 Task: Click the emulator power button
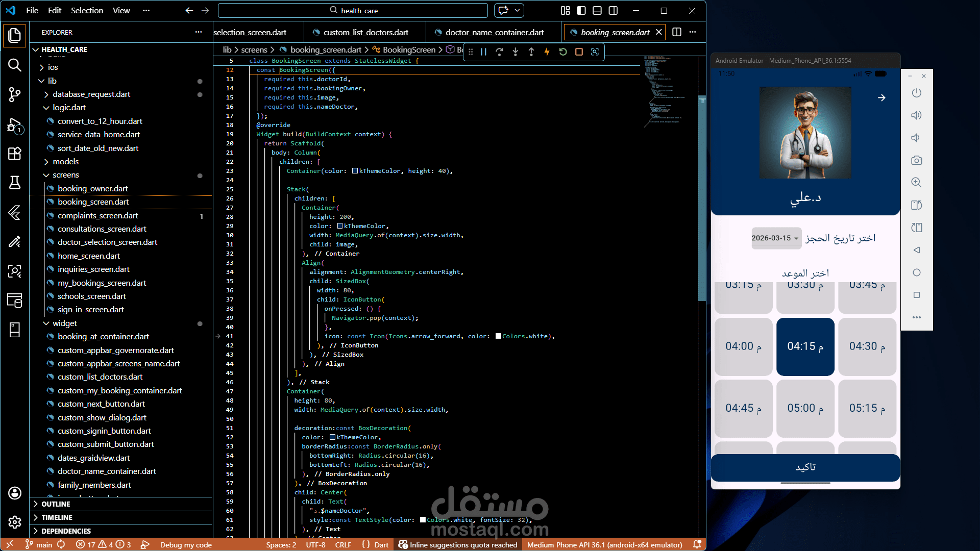(916, 93)
